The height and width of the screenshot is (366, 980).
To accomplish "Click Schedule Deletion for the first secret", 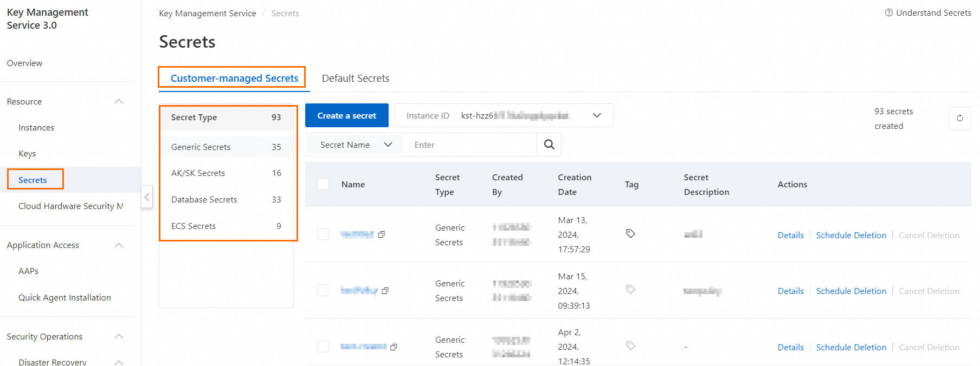I will (851, 235).
